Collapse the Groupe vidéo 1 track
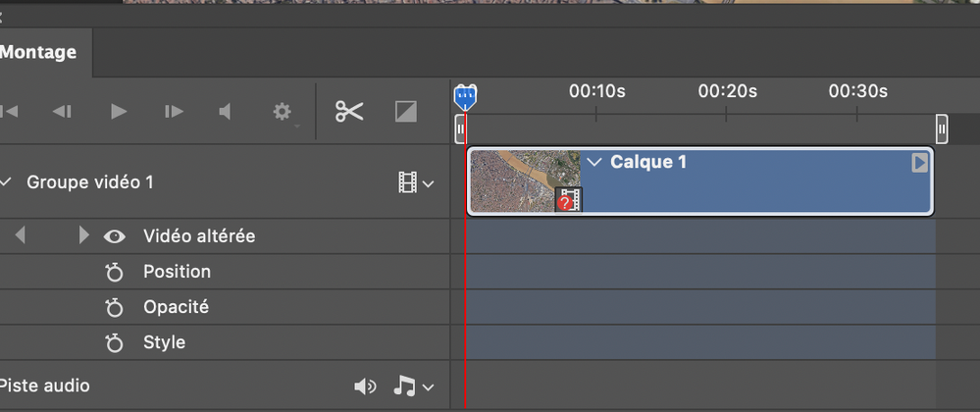 point(7,182)
